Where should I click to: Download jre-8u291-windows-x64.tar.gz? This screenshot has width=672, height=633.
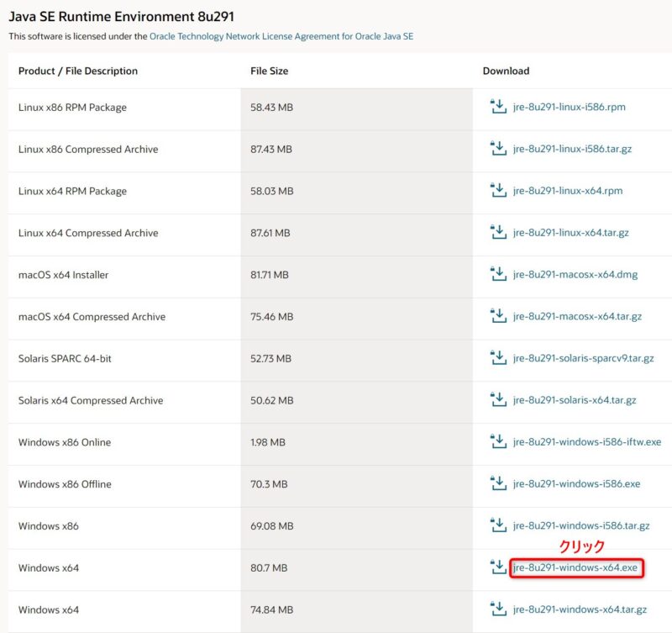pos(580,609)
